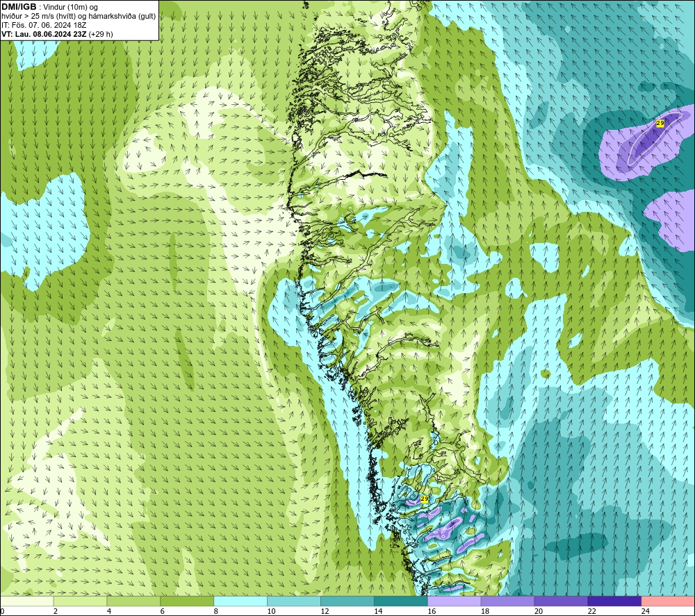Select the 'Vindur (10m) og' text

(70, 8)
